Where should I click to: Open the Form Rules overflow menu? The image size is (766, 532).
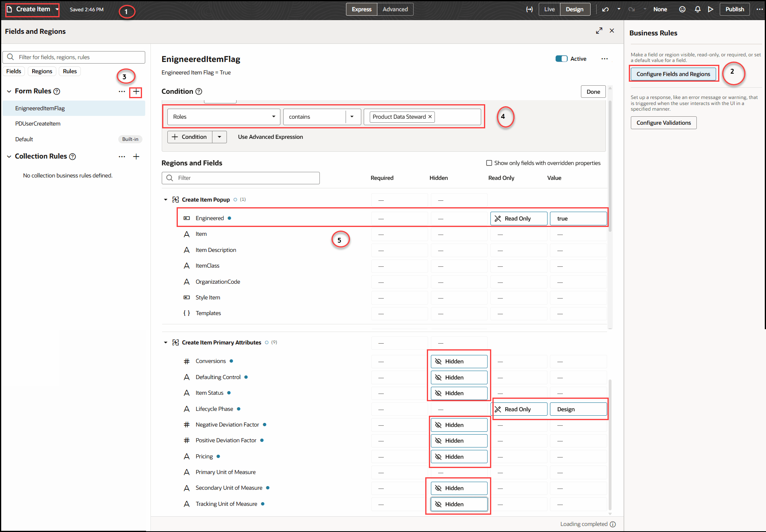click(122, 91)
